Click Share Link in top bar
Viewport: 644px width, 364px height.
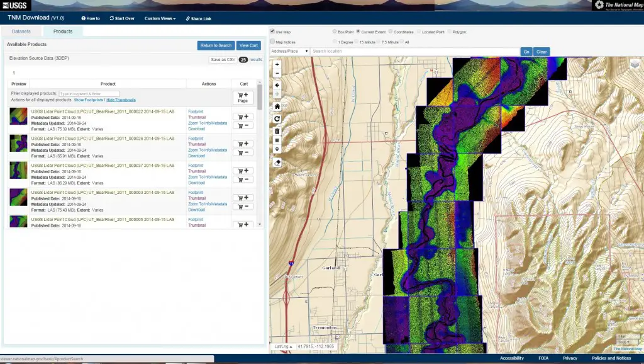click(198, 18)
